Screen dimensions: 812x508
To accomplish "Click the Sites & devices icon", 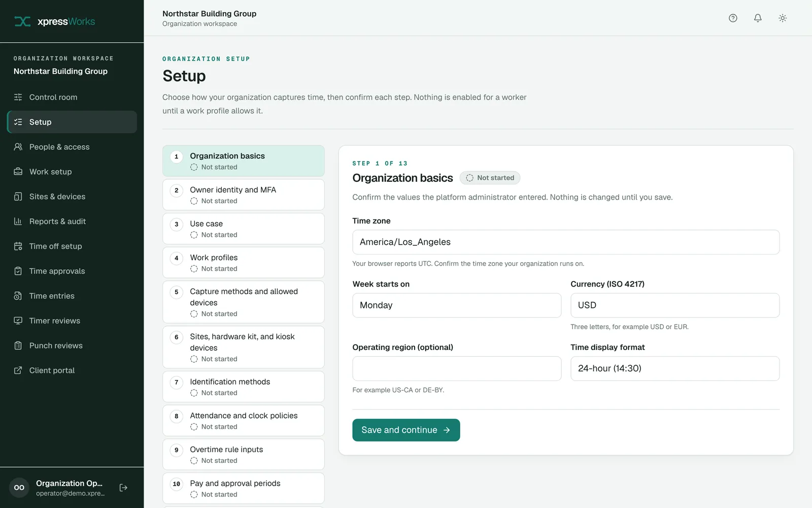I will [x=18, y=197].
